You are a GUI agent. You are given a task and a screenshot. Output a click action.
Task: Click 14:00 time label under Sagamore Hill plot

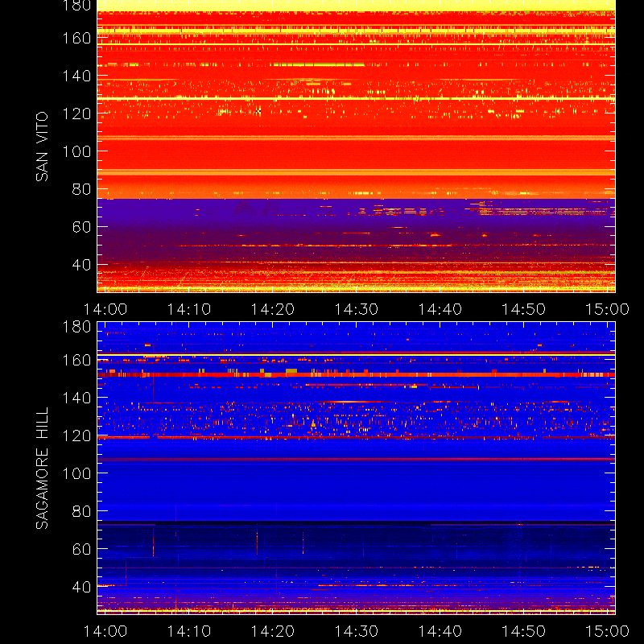[105, 631]
